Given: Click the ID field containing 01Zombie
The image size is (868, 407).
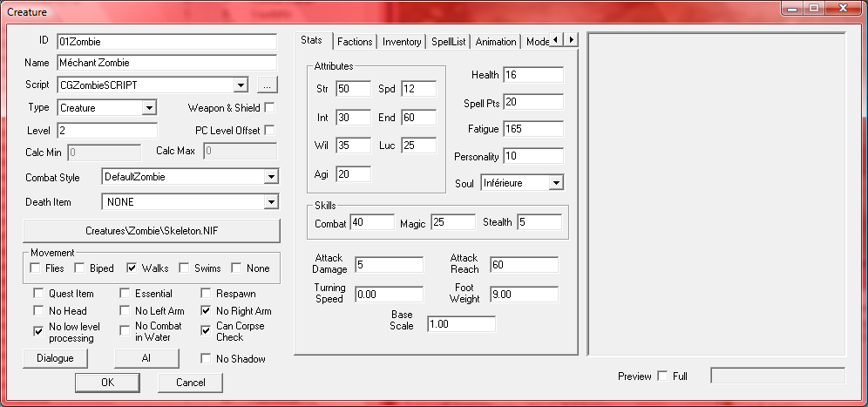Looking at the screenshot, I should coord(166,42).
